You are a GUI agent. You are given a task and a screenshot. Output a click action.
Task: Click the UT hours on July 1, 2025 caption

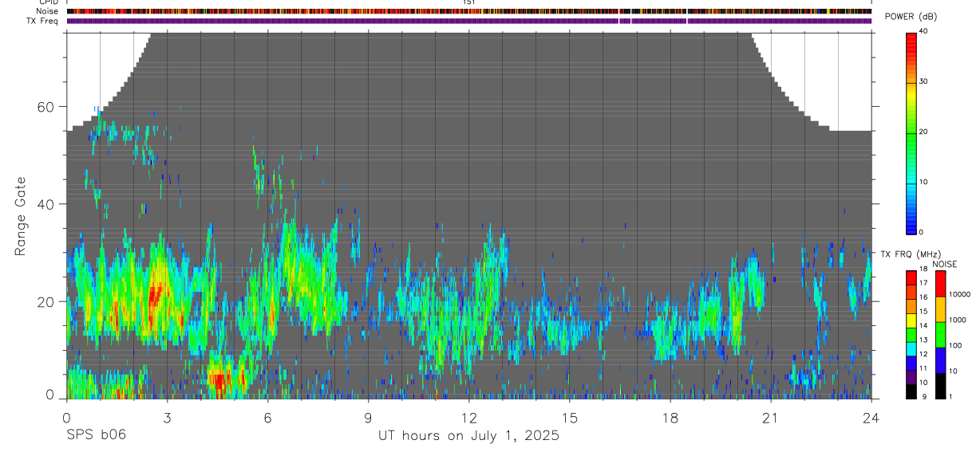point(468,436)
